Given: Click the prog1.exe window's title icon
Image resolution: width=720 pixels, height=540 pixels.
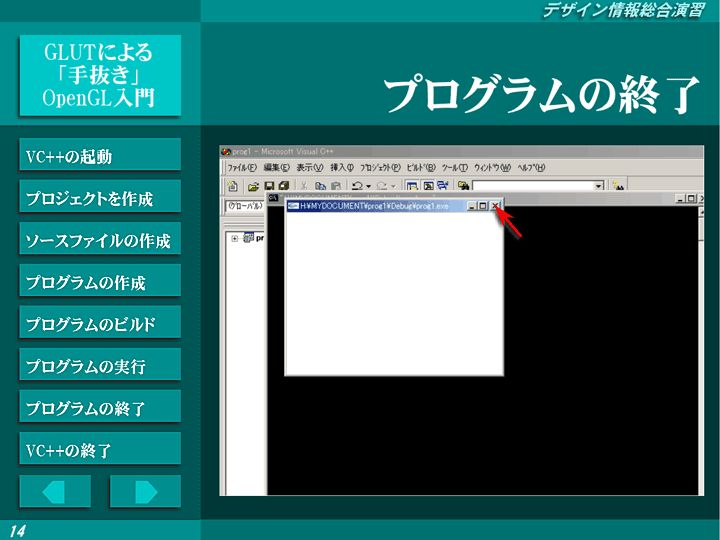Looking at the screenshot, I should tap(293, 206).
